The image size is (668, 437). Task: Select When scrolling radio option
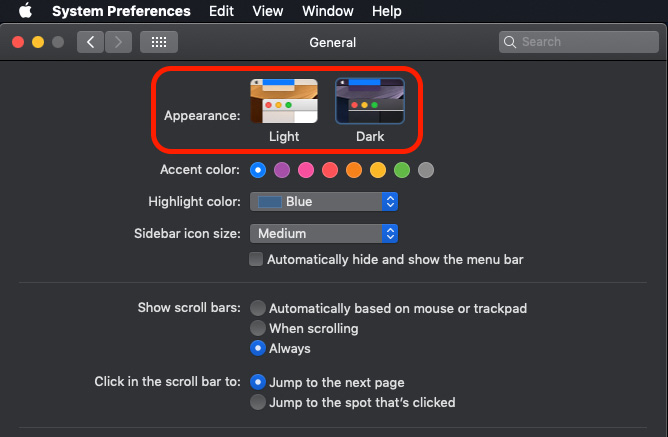258,328
